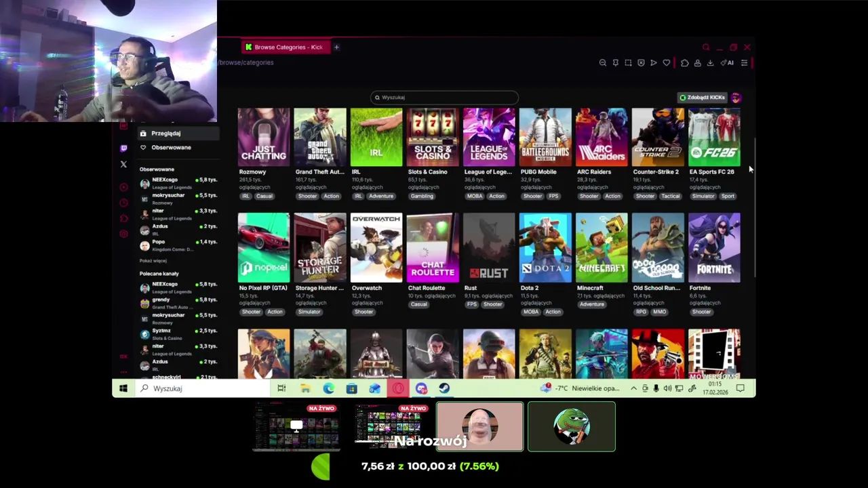The width and height of the screenshot is (868, 488).
Task: Focus the Kick Wyszukaj search field
Action: pos(444,98)
